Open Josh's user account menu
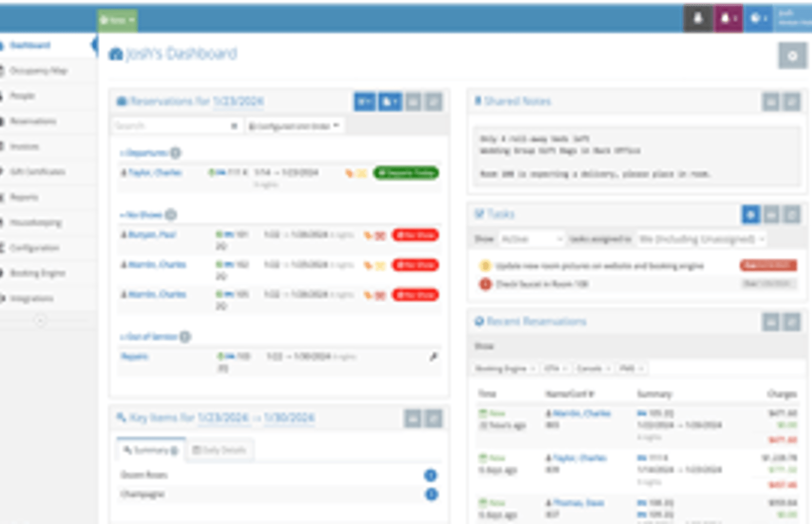 pos(793,19)
